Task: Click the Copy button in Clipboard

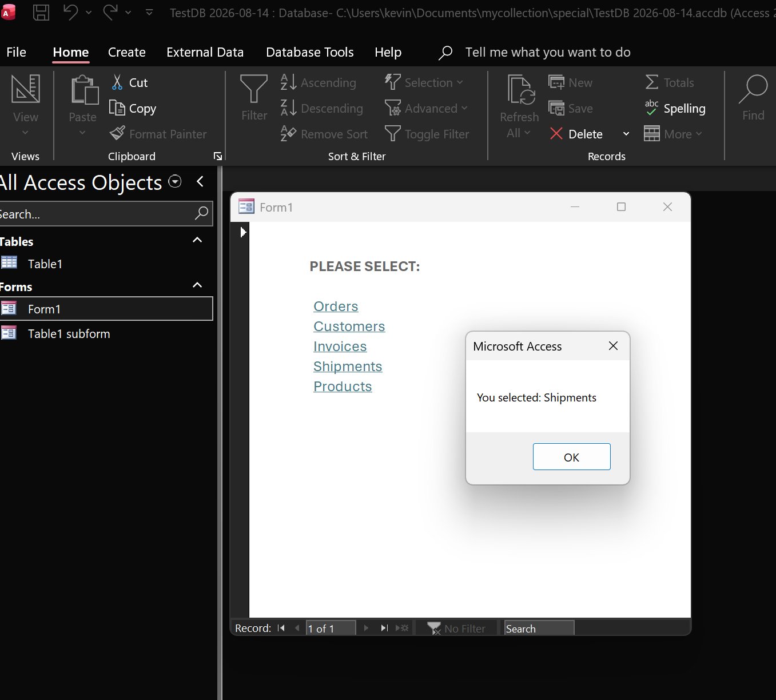Action: coord(133,108)
